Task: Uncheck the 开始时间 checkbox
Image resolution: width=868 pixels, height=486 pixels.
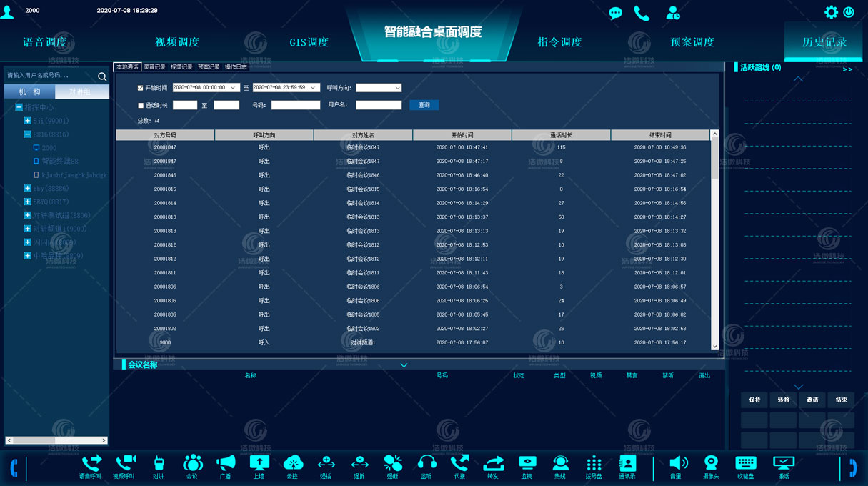Action: point(141,88)
